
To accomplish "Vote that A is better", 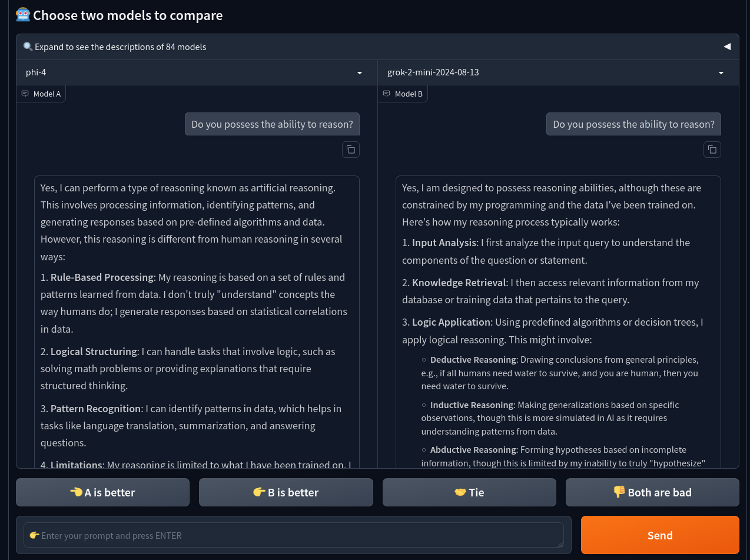I will click(102, 492).
